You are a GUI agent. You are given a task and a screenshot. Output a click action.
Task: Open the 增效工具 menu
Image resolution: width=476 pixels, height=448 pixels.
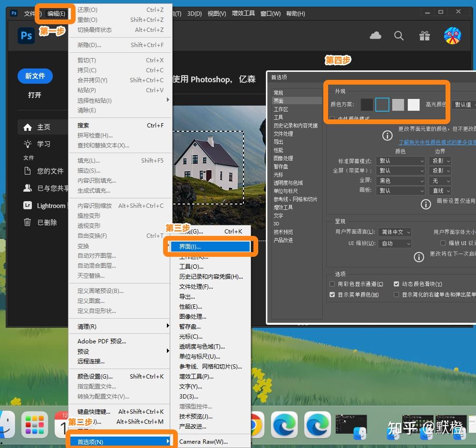tap(243, 13)
